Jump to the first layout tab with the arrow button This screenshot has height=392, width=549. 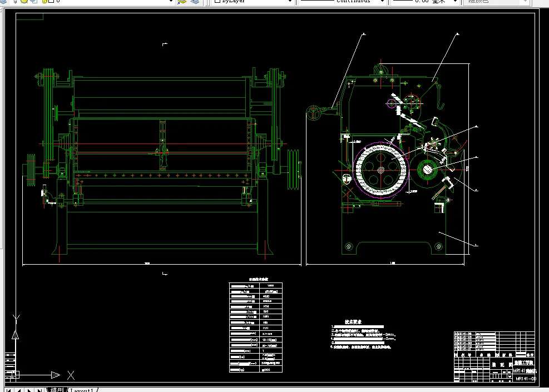click(x=9, y=390)
